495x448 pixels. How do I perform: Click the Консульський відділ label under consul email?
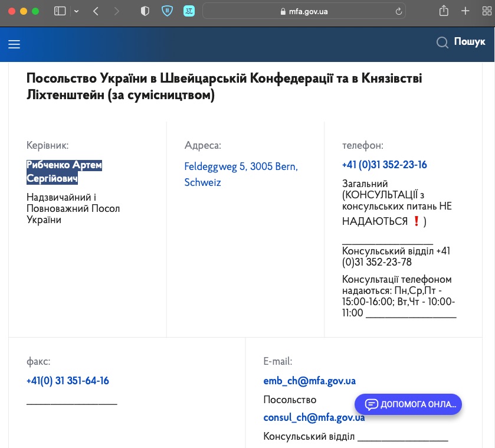pyautogui.click(x=309, y=436)
